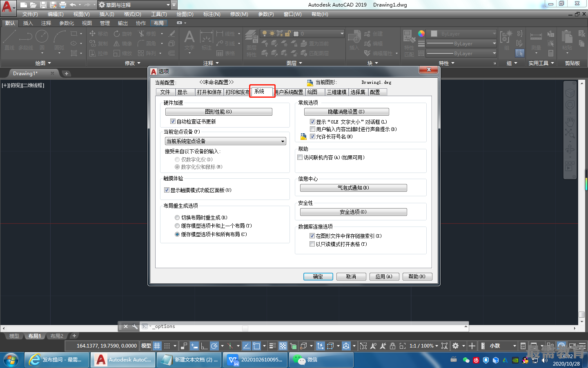Expand the 绘图 ribbon panel
This screenshot has height=368, width=588.
43,63
